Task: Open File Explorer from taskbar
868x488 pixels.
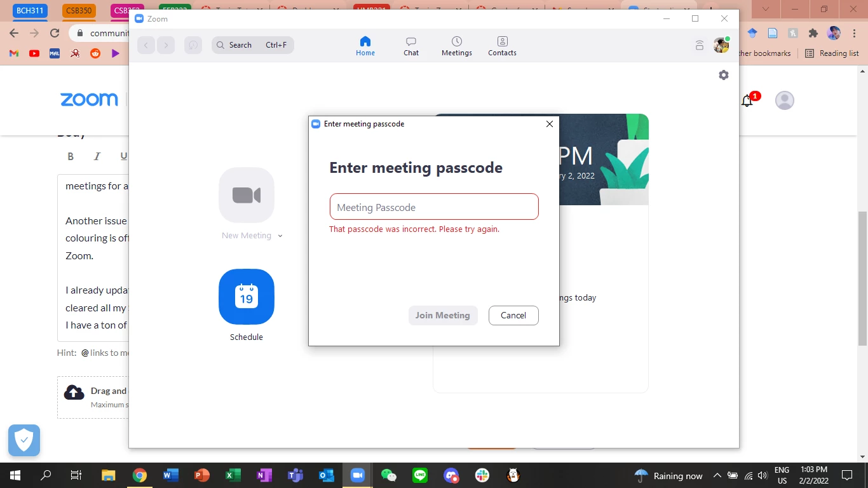Action: click(109, 475)
